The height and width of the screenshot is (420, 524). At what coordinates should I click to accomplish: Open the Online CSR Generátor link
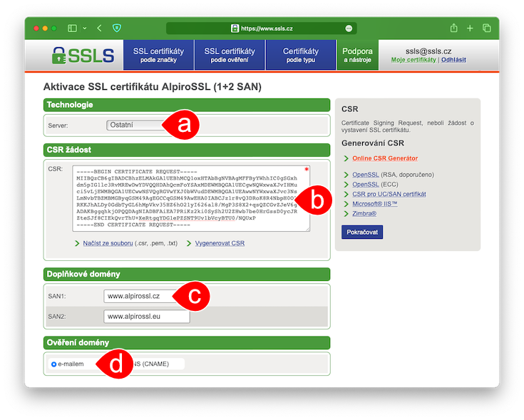(385, 158)
